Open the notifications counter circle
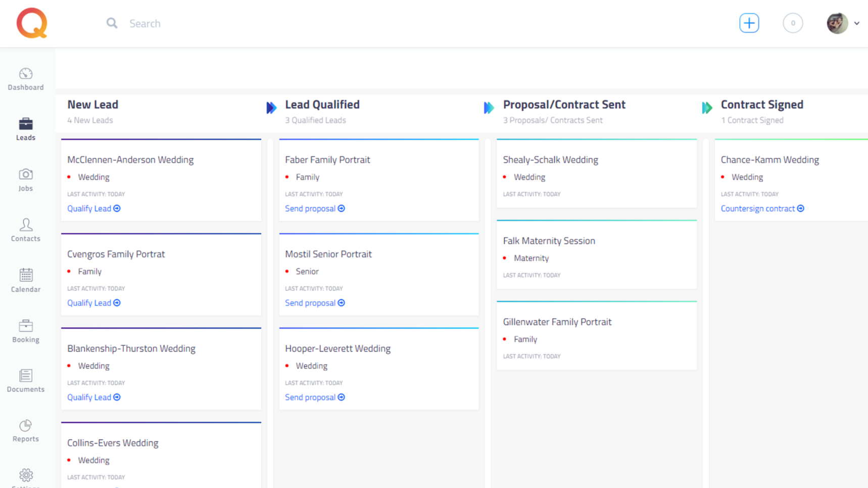The image size is (868, 488). coord(793,23)
